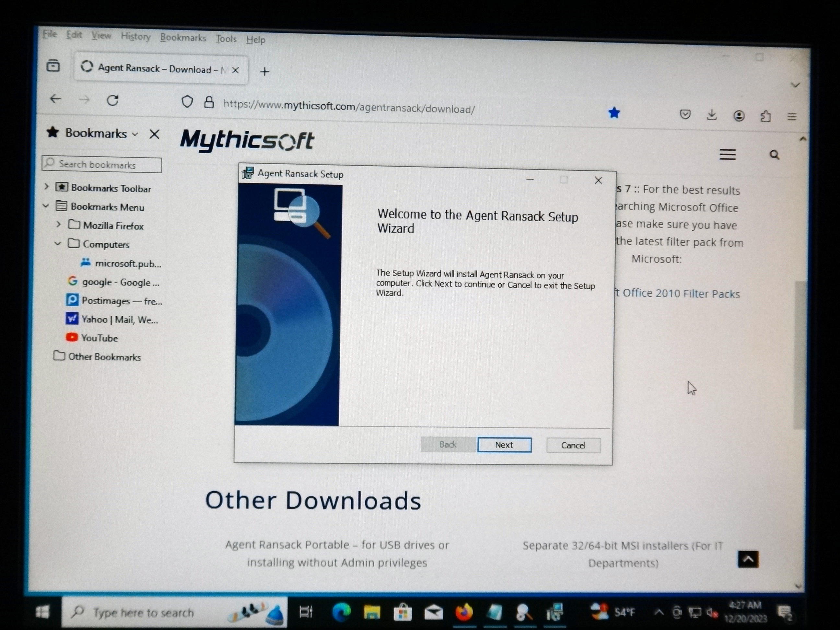Open Microsoft Store from the taskbar
This screenshot has width=840, height=630.
pos(402,612)
